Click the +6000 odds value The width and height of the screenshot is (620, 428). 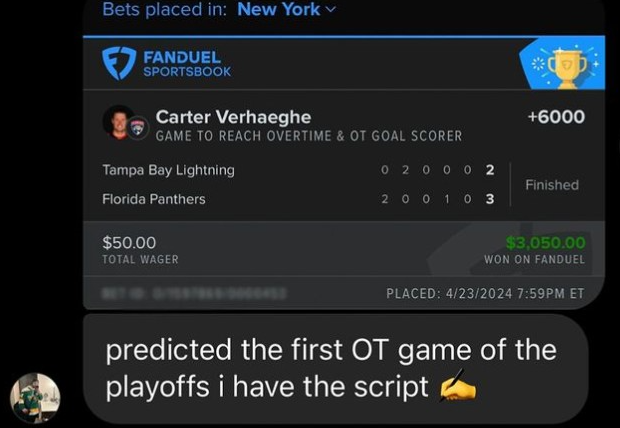click(x=555, y=117)
